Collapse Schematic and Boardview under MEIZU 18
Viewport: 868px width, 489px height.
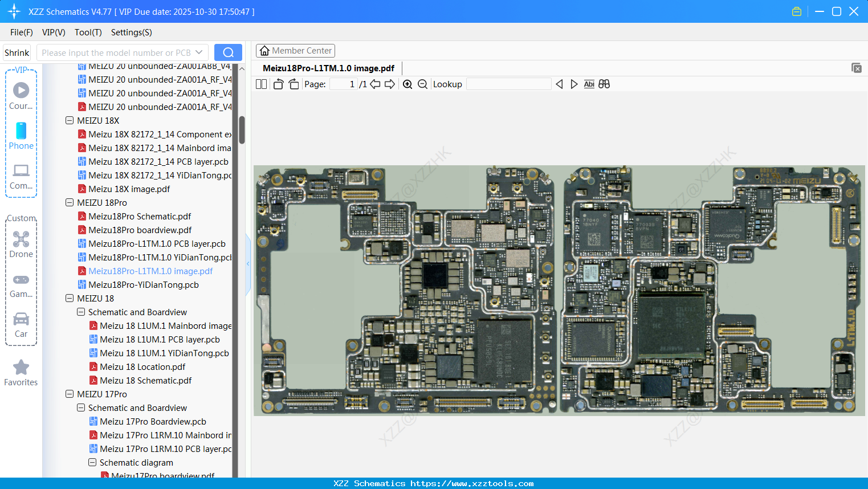tap(81, 312)
